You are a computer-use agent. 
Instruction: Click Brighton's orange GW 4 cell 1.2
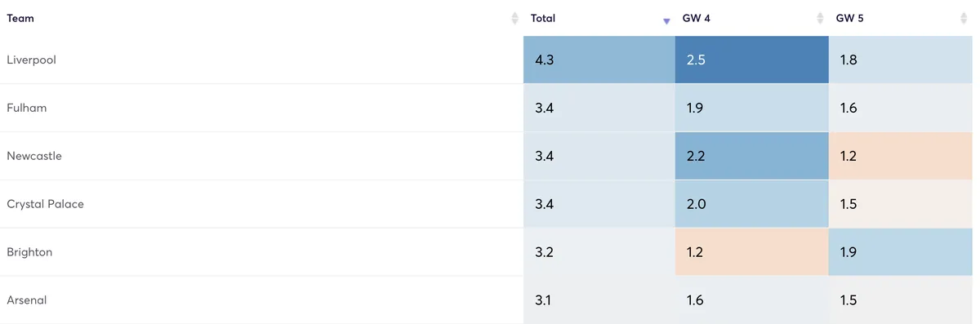point(752,252)
